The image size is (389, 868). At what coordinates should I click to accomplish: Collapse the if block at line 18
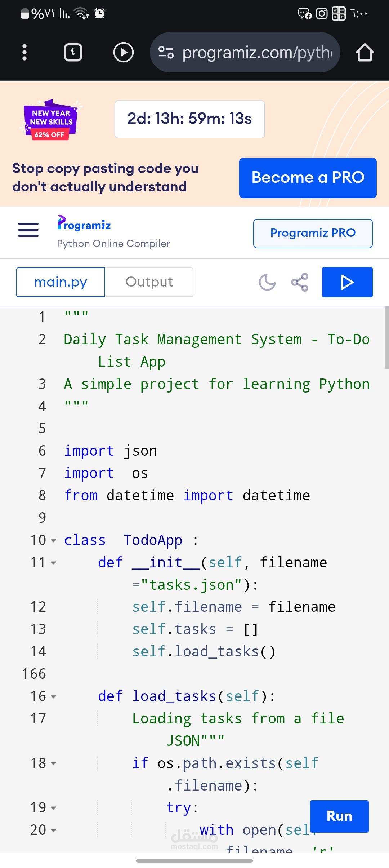(x=53, y=763)
